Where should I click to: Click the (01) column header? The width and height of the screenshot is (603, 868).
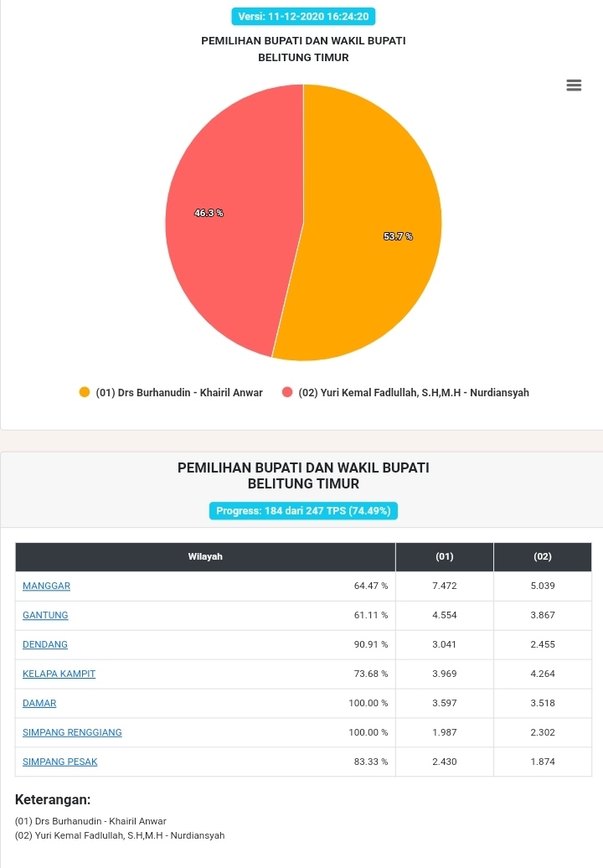coord(445,557)
